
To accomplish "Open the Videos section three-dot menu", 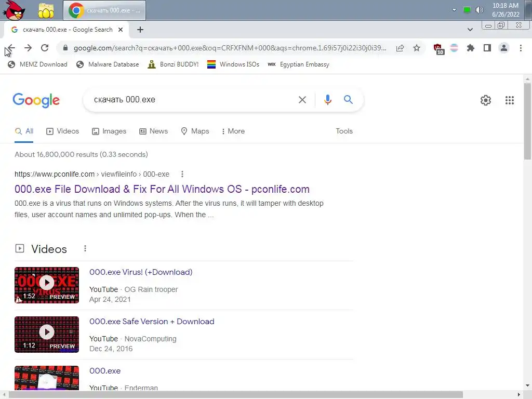I will point(85,249).
